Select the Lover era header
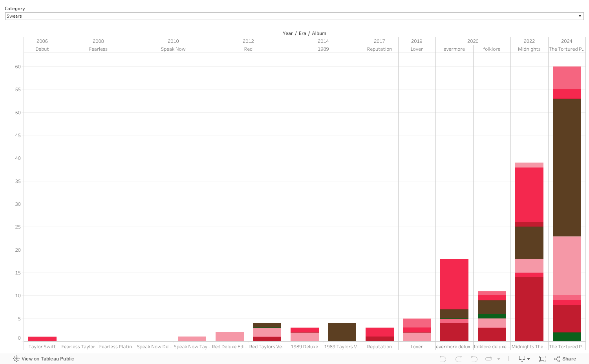The width and height of the screenshot is (589, 364). pyautogui.click(x=417, y=49)
